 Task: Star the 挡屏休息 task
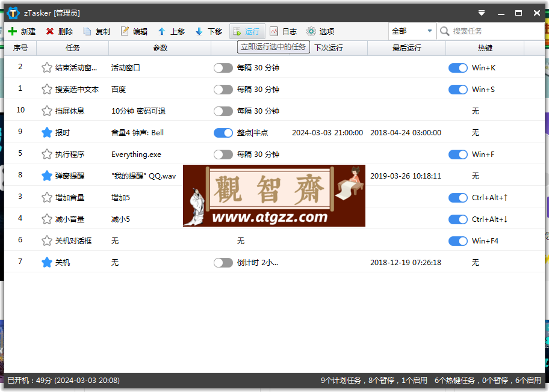click(46, 111)
